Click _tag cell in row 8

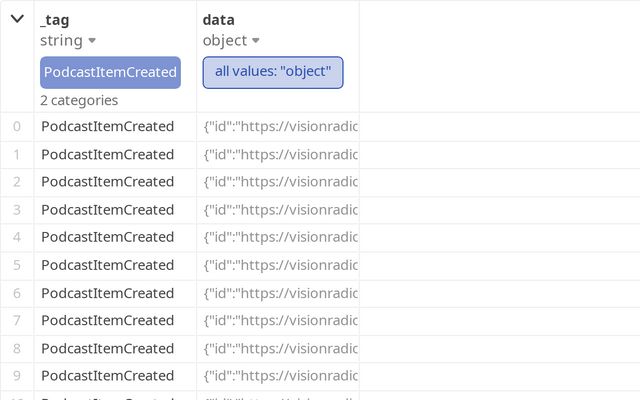click(107, 348)
